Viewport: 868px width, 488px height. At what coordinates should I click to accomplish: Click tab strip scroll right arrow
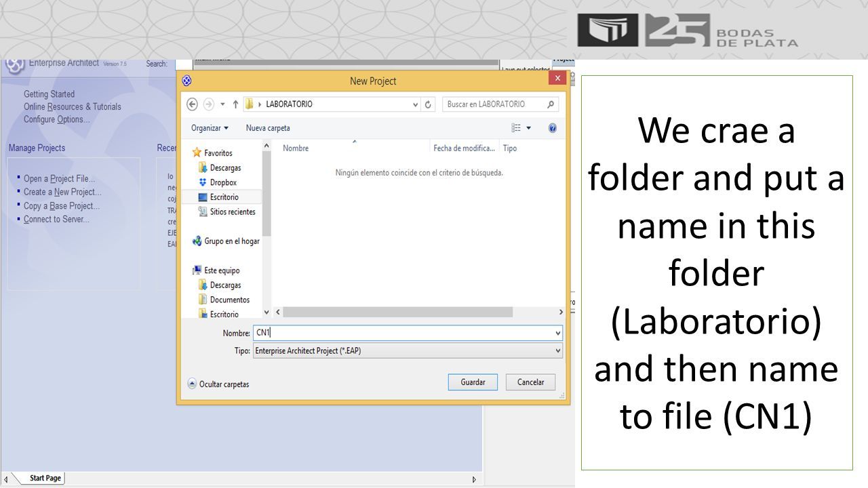click(474, 479)
